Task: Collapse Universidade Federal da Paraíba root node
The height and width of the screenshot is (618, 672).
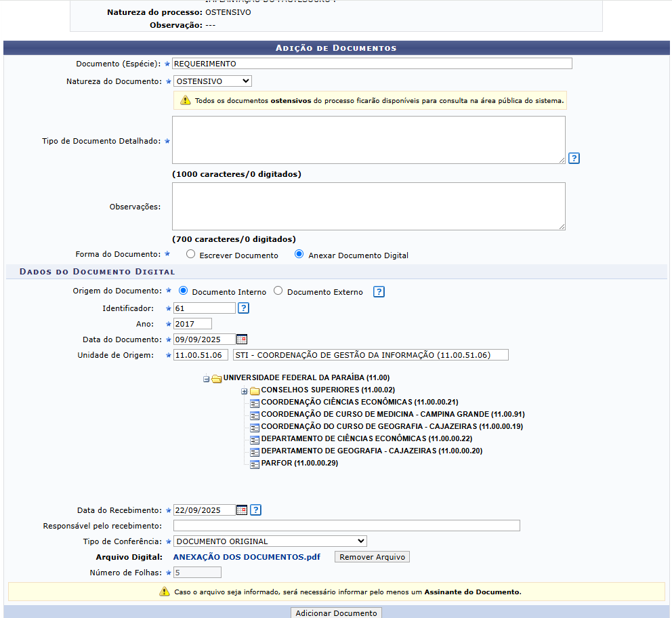Action: [206, 379]
